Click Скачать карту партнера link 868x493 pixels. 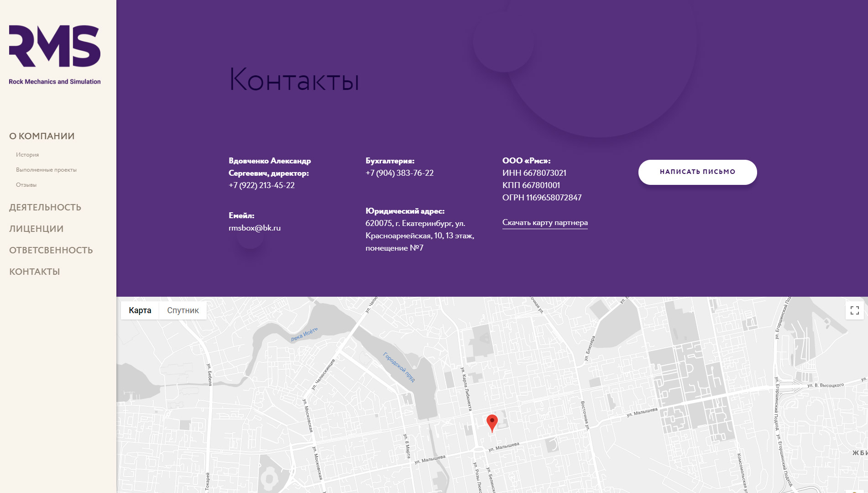(545, 223)
